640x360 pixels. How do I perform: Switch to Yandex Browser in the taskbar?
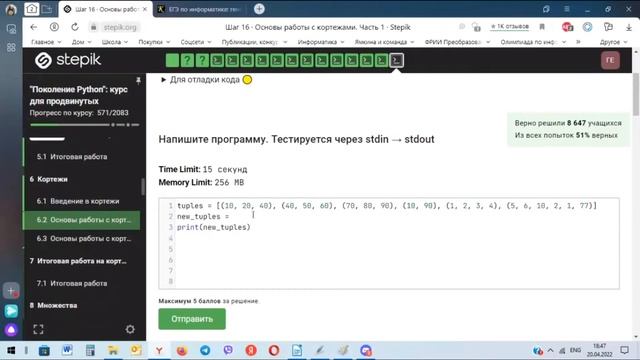click(159, 350)
